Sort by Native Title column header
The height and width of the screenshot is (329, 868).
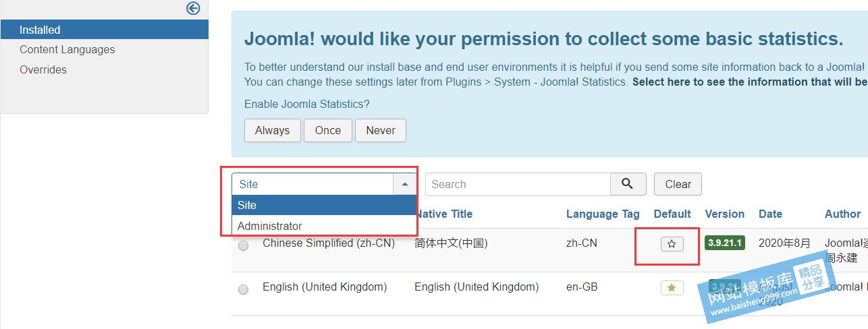[443, 214]
